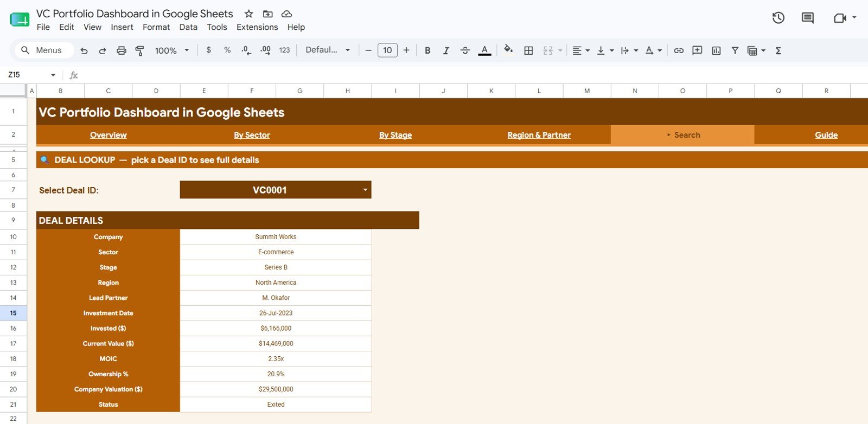Open the Format menu
868x424 pixels.
click(156, 27)
